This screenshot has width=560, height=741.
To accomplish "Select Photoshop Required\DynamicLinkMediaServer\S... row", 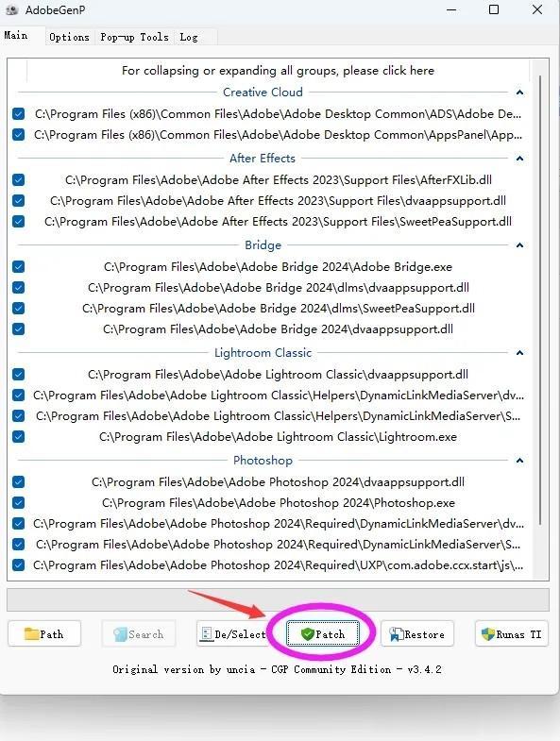I will click(x=278, y=545).
